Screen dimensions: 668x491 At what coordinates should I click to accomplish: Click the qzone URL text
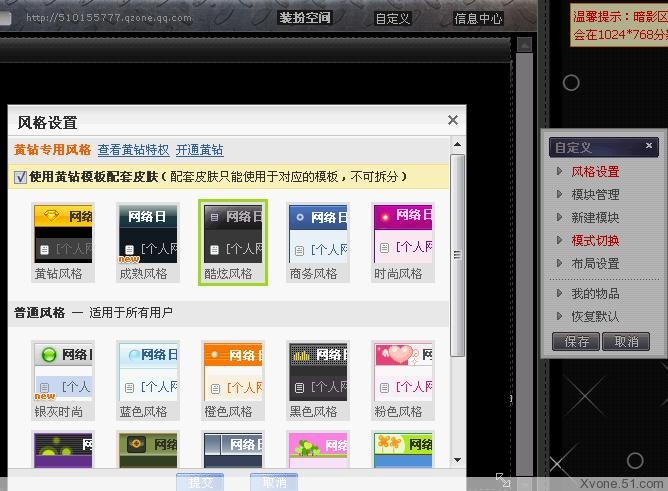(x=109, y=18)
